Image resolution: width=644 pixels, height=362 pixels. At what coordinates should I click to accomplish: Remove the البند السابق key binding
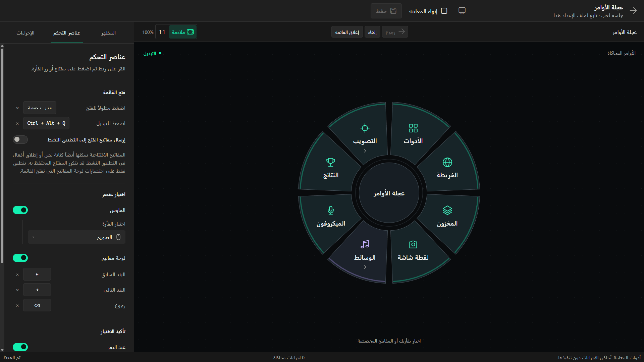(17, 275)
